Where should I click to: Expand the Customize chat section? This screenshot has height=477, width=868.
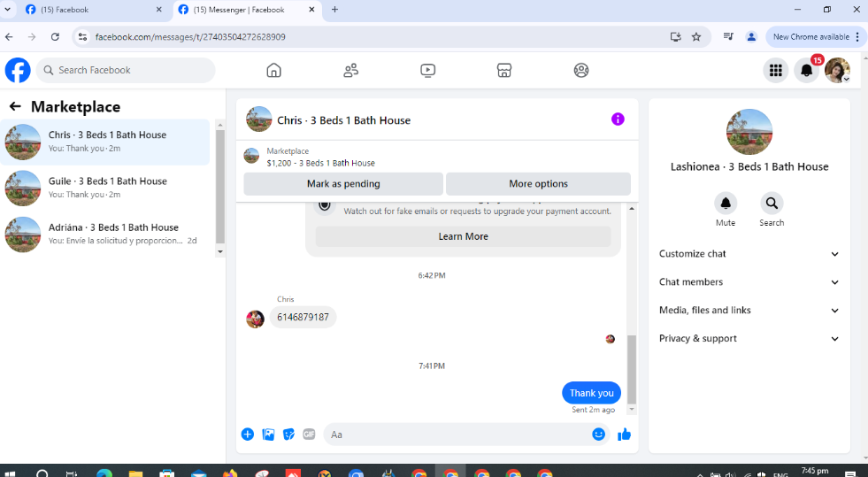(x=749, y=254)
